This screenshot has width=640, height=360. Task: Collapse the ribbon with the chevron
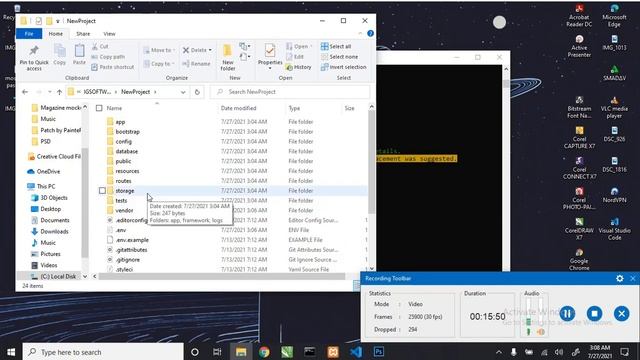point(360,33)
